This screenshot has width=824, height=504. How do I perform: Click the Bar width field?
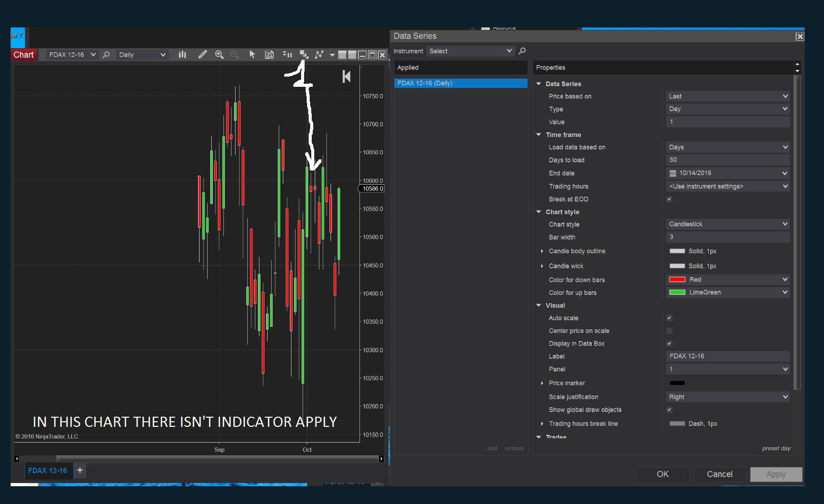click(728, 237)
